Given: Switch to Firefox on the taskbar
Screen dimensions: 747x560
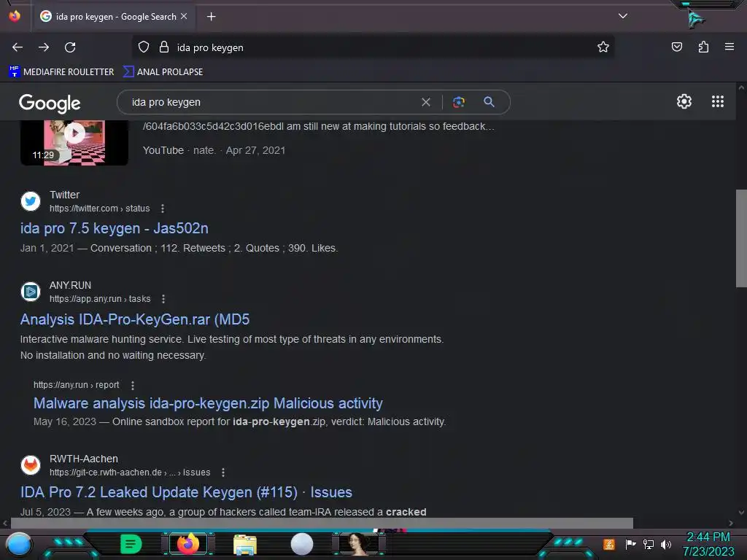Looking at the screenshot, I should pyautogui.click(x=188, y=544).
